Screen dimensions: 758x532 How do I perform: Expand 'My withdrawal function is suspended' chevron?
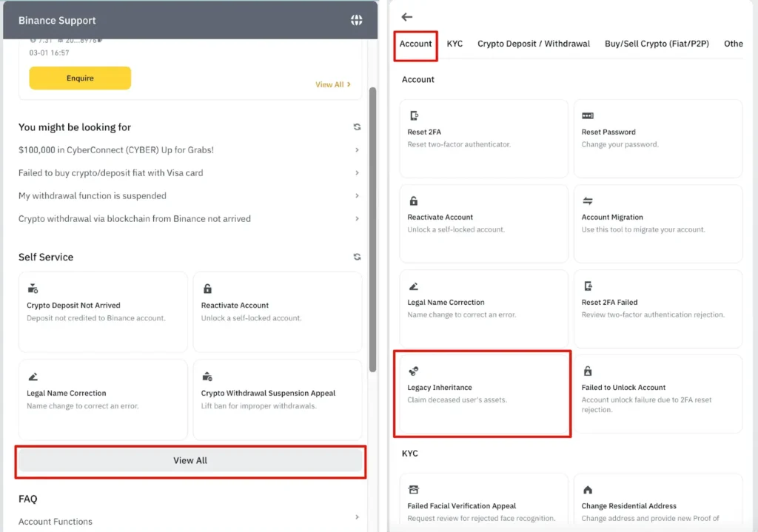pyautogui.click(x=357, y=196)
